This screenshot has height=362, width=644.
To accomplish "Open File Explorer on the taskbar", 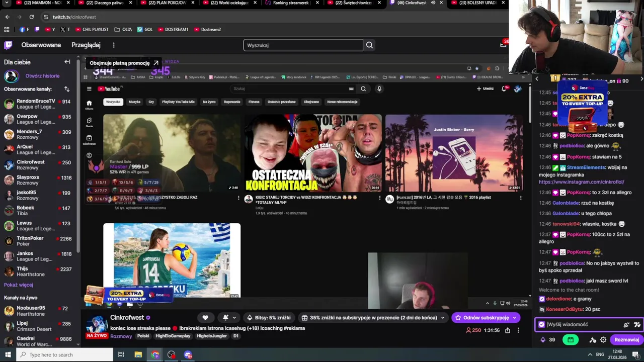I will pyautogui.click(x=138, y=354).
